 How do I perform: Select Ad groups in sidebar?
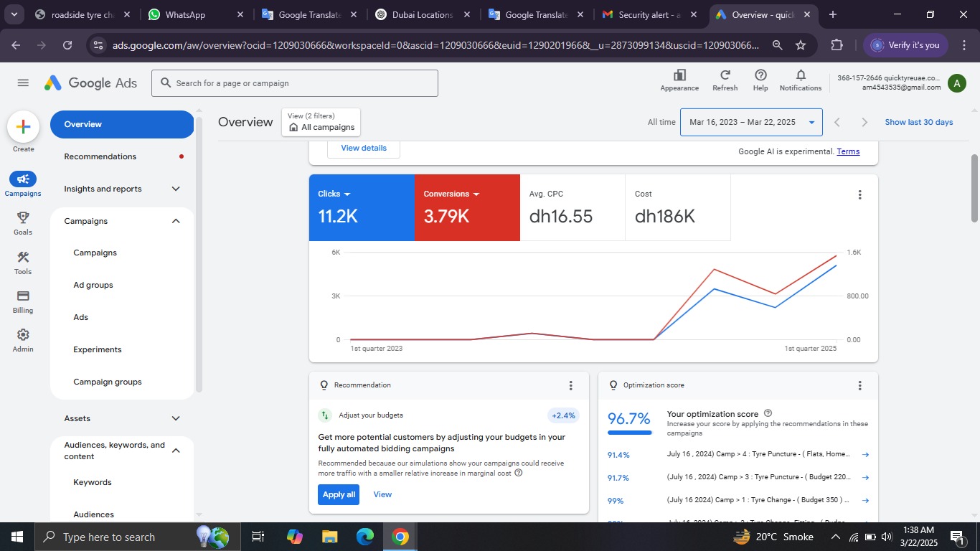tap(93, 285)
